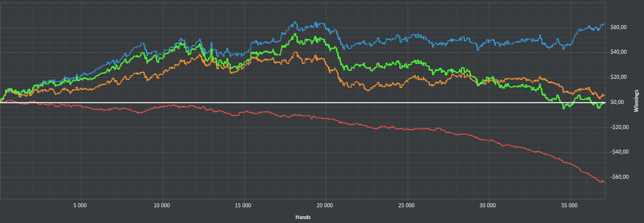This screenshot has height=223, width=644.
Task: Click the Hands axis title
Action: pos(303,217)
